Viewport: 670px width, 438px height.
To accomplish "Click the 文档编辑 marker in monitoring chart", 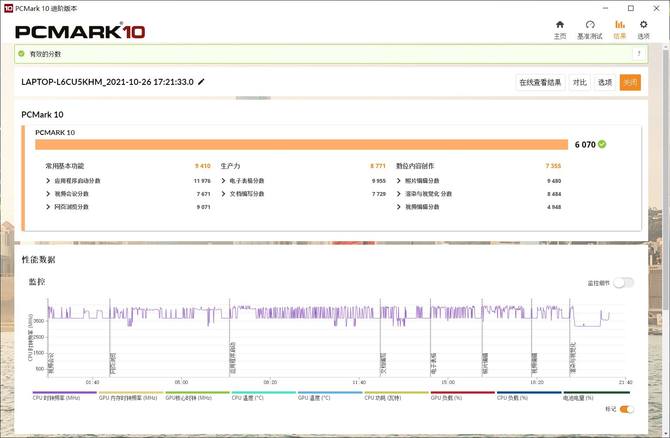I will tap(382, 362).
